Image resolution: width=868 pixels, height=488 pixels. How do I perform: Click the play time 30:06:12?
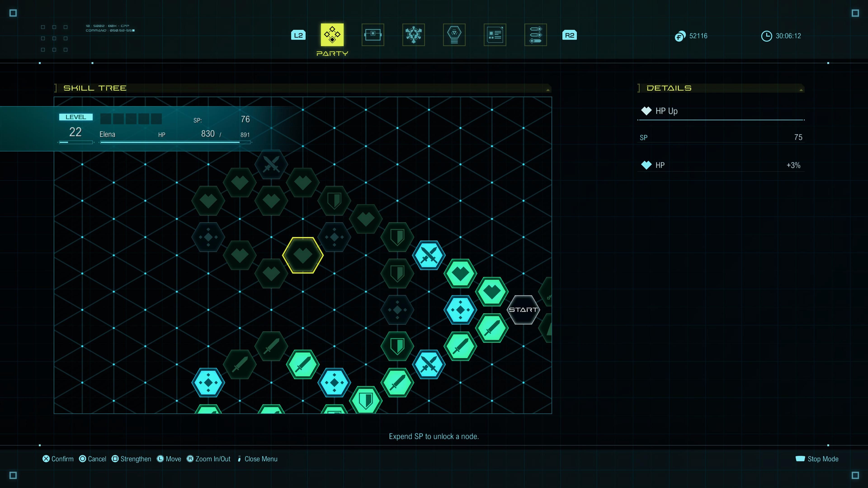point(788,36)
